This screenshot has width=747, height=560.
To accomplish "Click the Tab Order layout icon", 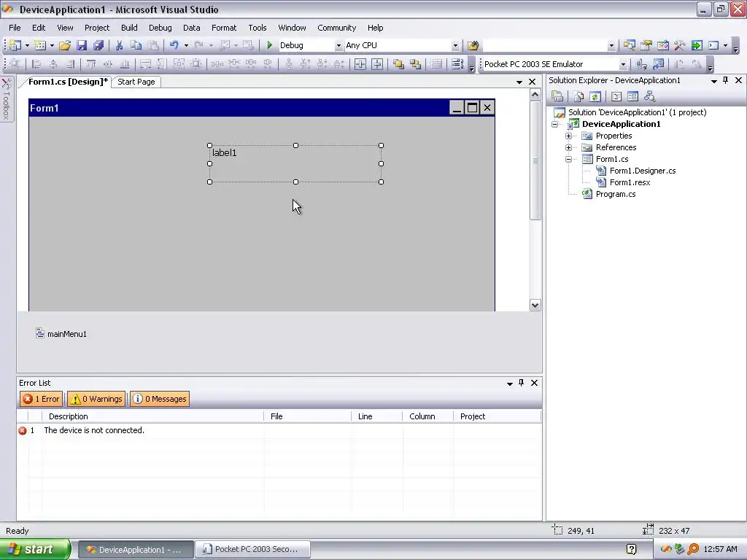I will point(457,64).
